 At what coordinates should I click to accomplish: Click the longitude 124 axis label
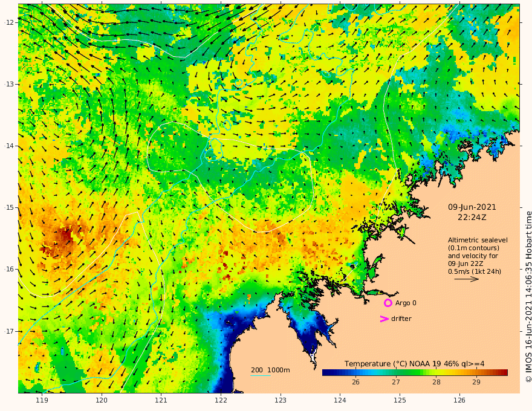(x=340, y=400)
